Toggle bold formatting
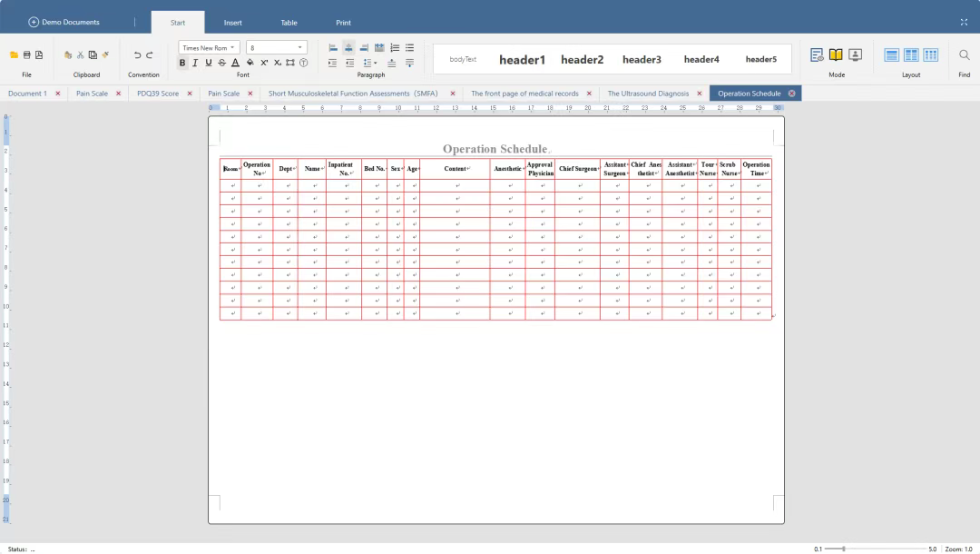Viewport: 980px width, 554px height. click(182, 63)
